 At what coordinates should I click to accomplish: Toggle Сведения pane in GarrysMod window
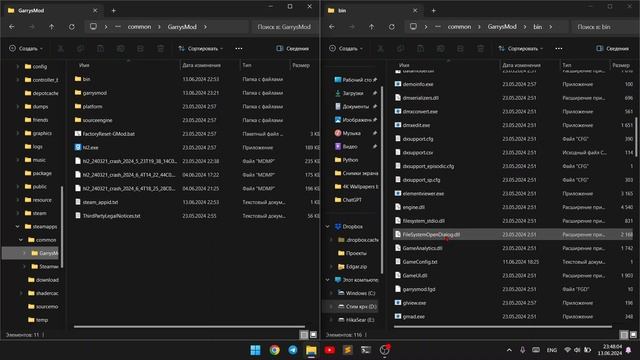pyautogui.click(x=293, y=49)
